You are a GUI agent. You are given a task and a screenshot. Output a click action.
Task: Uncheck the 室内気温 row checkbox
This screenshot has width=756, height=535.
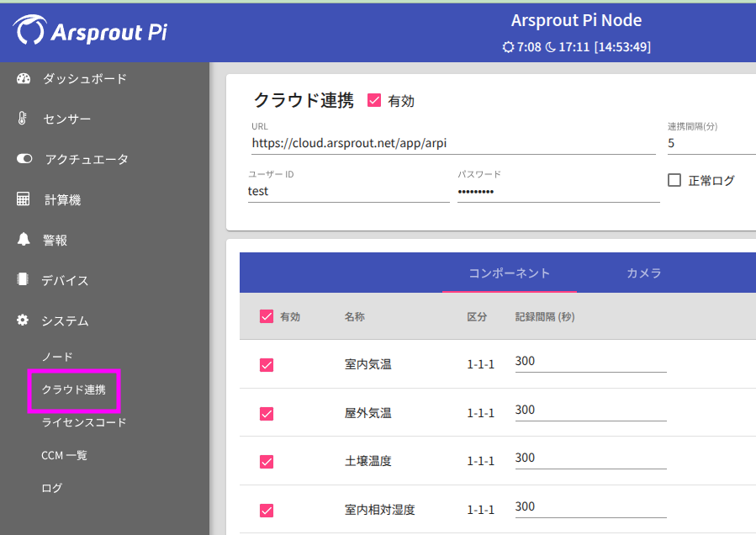267,365
